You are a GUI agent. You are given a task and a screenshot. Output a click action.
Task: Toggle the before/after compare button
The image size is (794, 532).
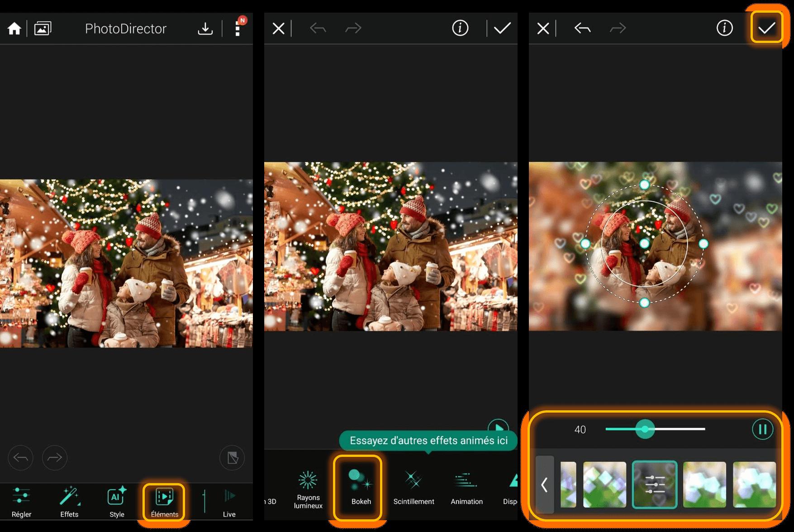[x=232, y=458]
